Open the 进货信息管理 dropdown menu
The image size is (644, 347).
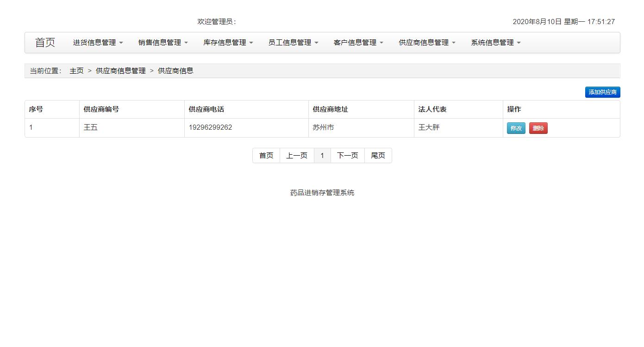pyautogui.click(x=97, y=42)
